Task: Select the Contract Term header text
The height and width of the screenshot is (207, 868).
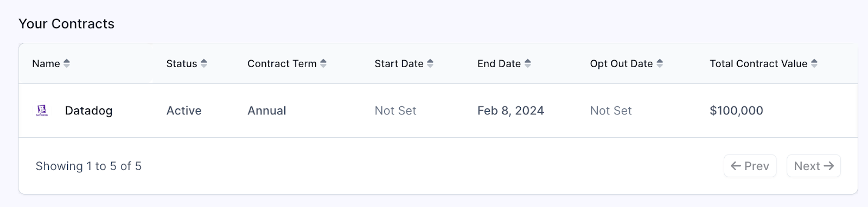Action: pyautogui.click(x=282, y=63)
